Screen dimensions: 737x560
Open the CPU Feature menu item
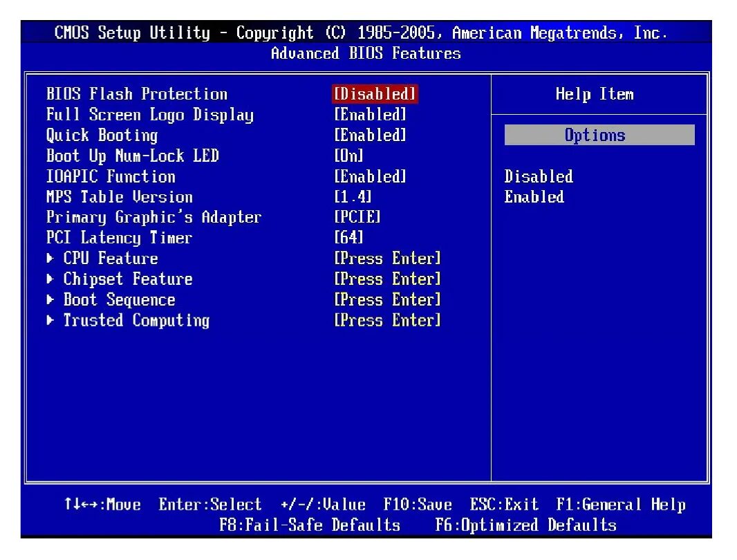tap(111, 259)
